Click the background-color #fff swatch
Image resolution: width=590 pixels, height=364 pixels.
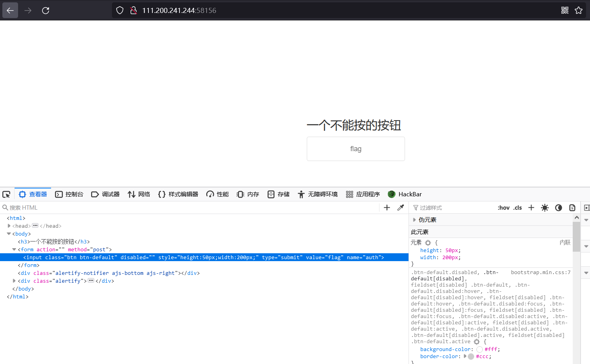[480, 349]
